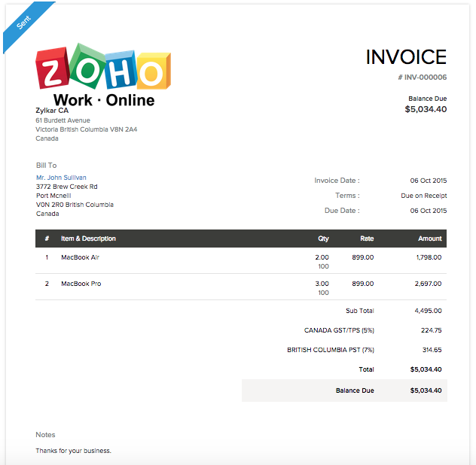The image size is (476, 465).
Task: Select the MacBook Air amount 1,798.00
Action: click(x=429, y=257)
